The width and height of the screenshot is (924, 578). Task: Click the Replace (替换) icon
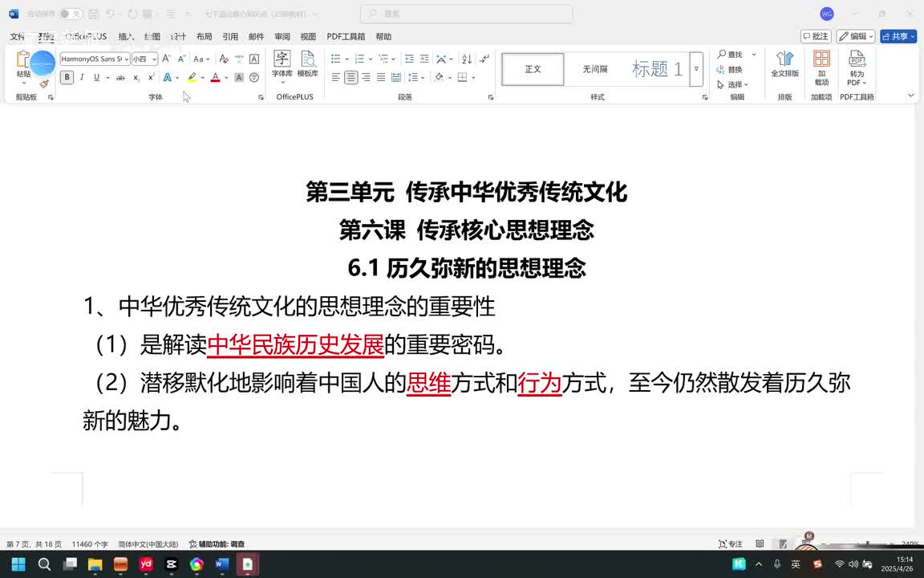pos(730,70)
